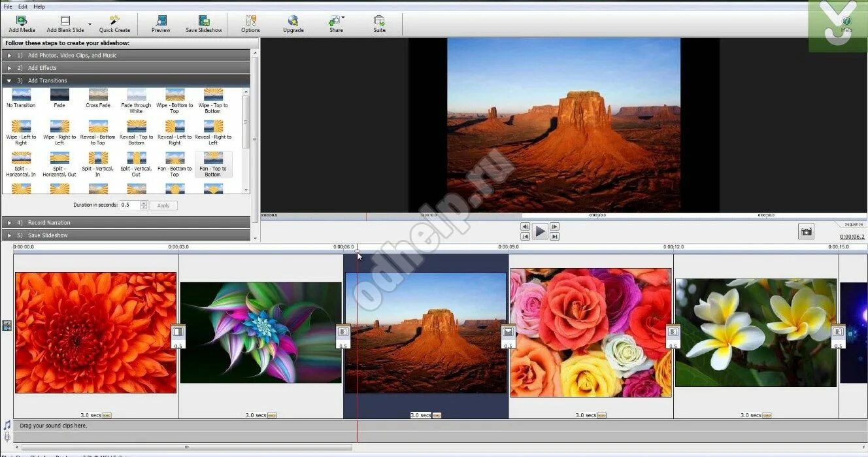Step forward one frame in preview
Image resolution: width=868 pixels, height=457 pixels.
coord(554,227)
